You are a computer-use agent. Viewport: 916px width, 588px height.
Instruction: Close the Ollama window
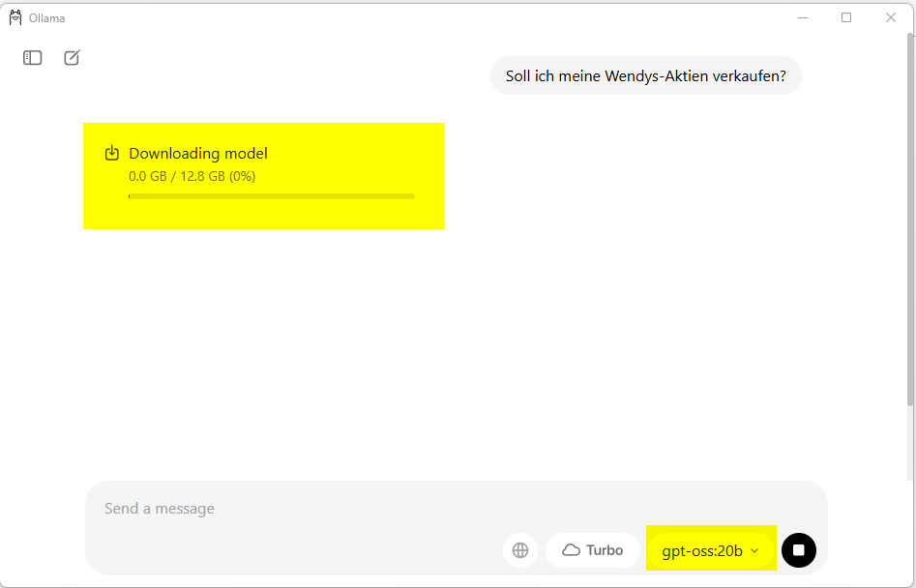click(891, 17)
